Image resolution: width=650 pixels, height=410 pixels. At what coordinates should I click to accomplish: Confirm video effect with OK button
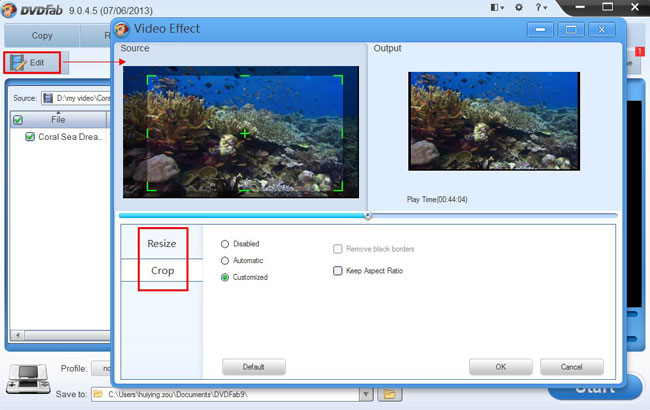pyautogui.click(x=500, y=367)
